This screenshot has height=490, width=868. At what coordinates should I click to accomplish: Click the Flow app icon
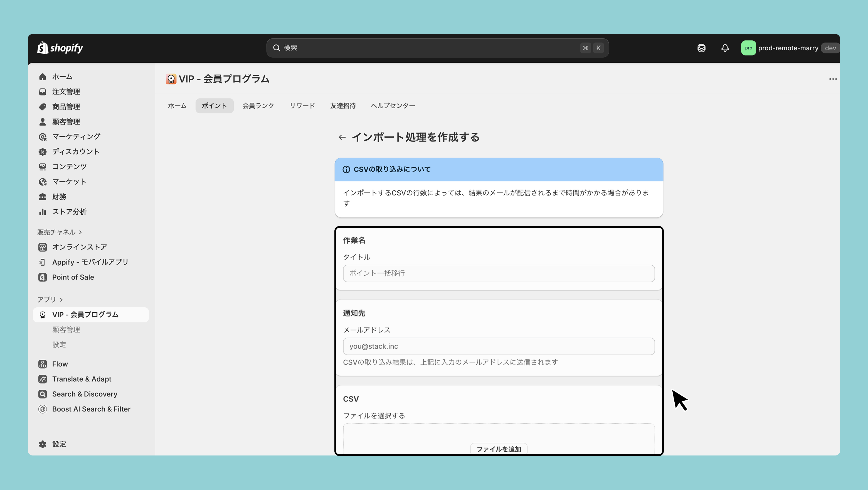pos(43,364)
